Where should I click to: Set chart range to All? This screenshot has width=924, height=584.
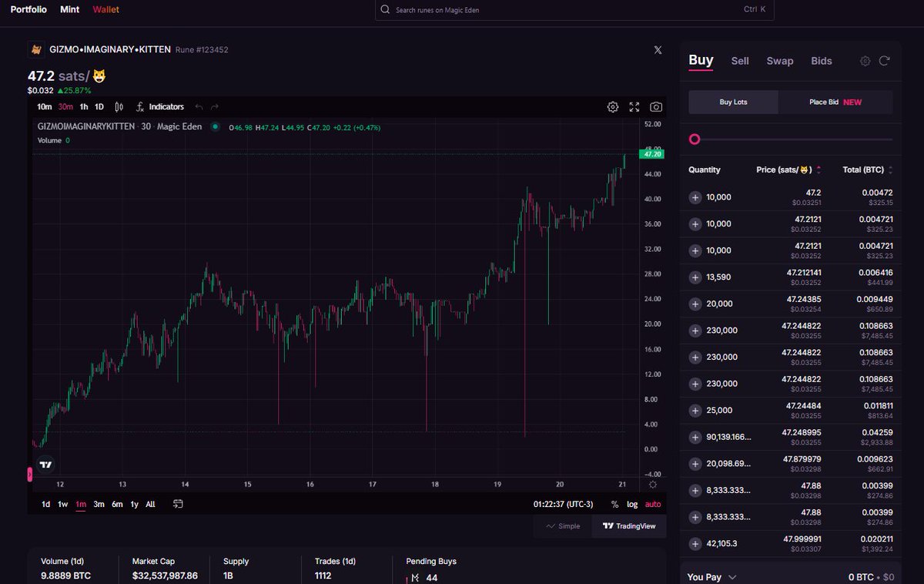click(x=150, y=505)
